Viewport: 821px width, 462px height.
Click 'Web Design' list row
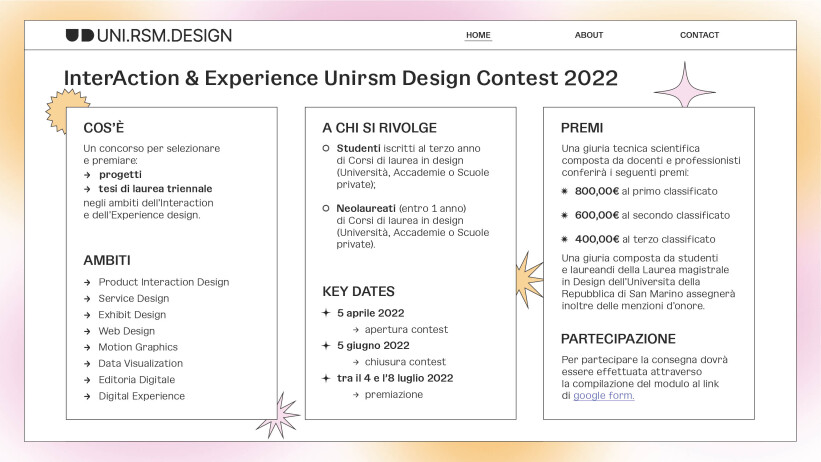[119, 331]
